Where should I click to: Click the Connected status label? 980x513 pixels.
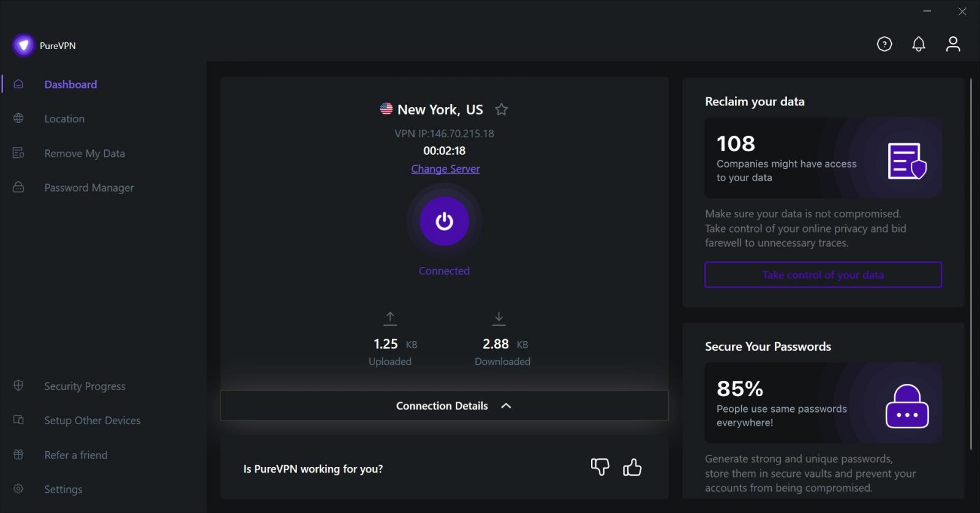444,271
